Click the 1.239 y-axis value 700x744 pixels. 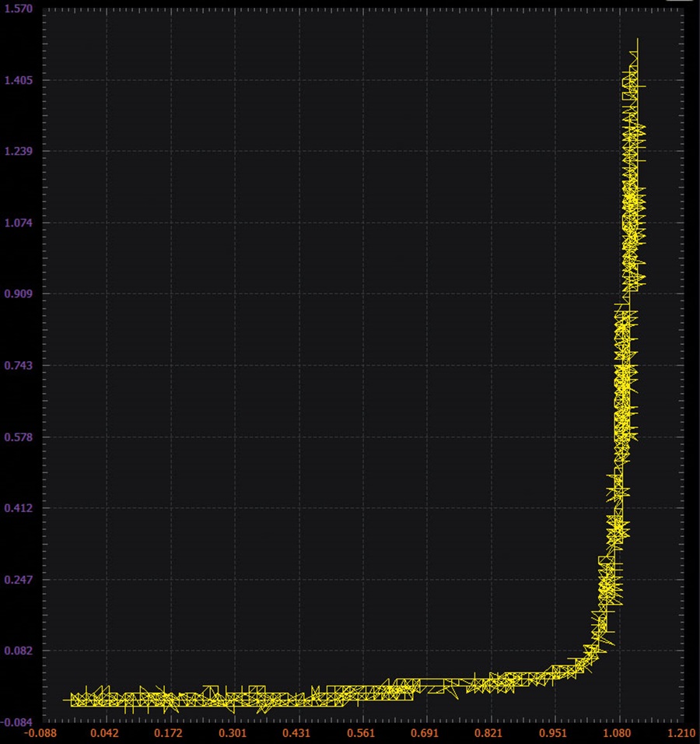click(x=19, y=151)
